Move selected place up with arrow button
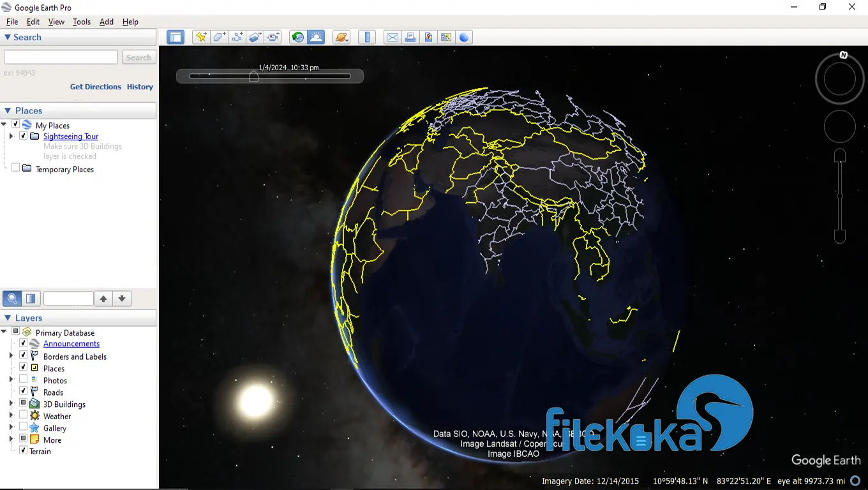 point(103,298)
